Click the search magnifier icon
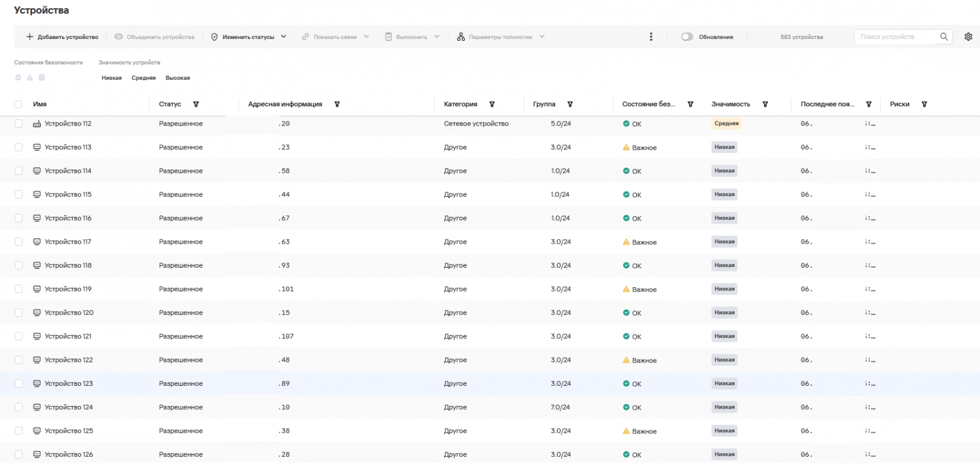 click(944, 37)
